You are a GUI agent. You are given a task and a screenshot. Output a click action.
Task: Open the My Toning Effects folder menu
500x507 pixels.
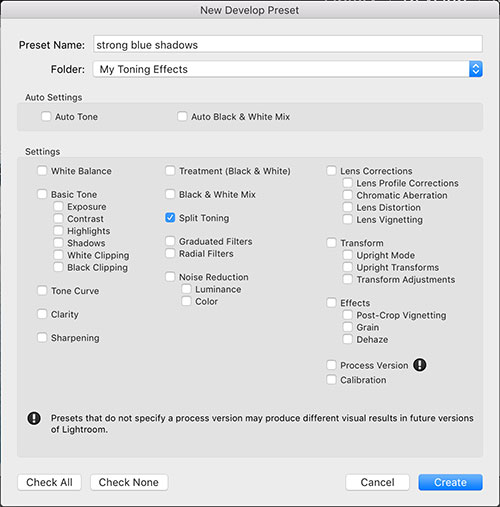[x=288, y=69]
